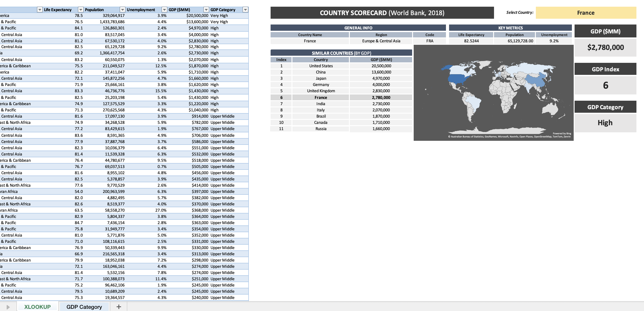The image size is (644, 311).
Task: Click Germany in the Similar Countries table
Action: pos(320,85)
